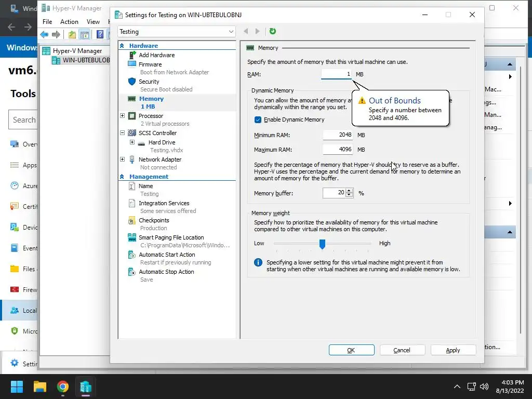
Task: Open Settings gear in left sidebar
Action: (x=14, y=363)
